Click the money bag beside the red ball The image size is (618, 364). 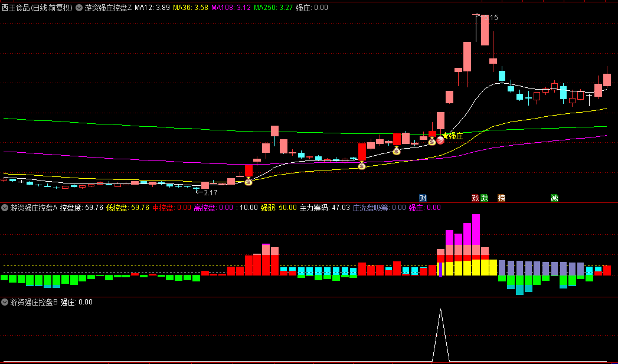pyautogui.click(x=432, y=140)
